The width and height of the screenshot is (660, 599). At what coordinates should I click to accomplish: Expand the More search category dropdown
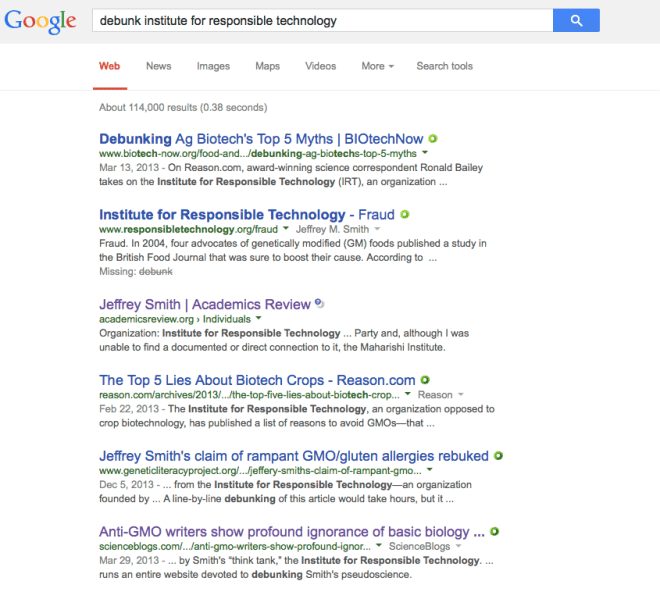377,66
